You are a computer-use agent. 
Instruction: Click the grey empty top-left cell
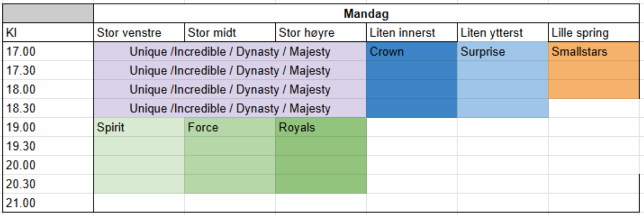point(48,14)
